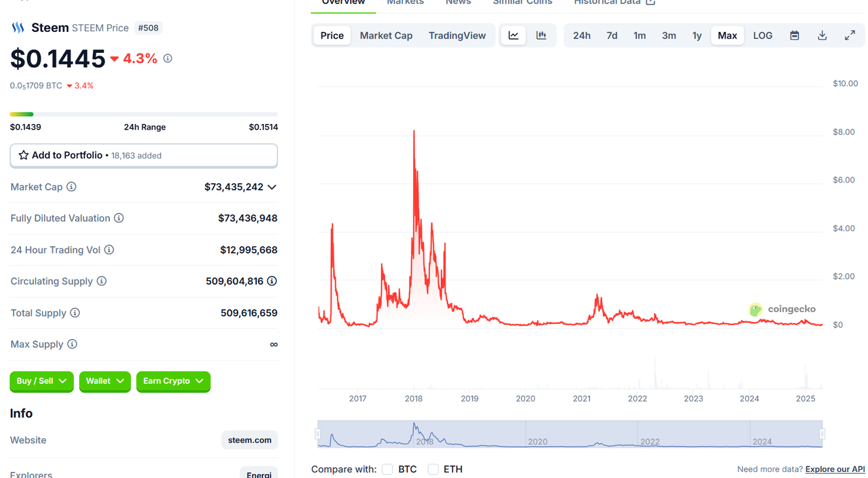The height and width of the screenshot is (478, 868).
Task: Expand Market Cap details chevron
Action: (x=272, y=187)
